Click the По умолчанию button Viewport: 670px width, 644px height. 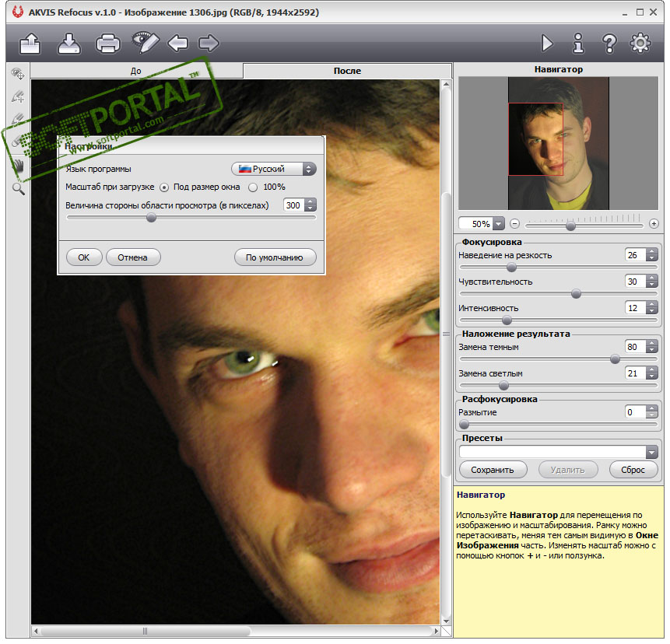(x=275, y=258)
